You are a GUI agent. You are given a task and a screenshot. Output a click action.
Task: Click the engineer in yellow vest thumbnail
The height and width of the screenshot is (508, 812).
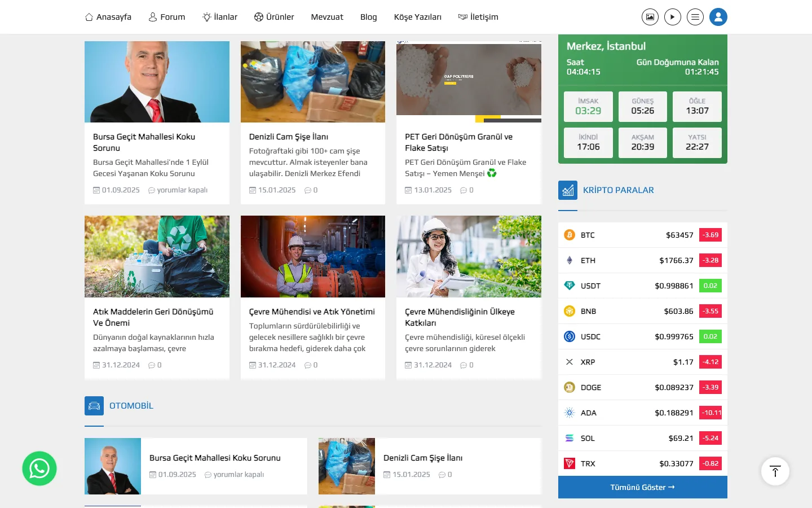(313, 256)
